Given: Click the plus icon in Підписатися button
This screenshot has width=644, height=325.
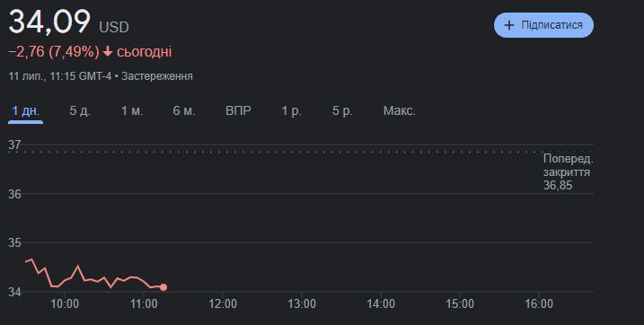Looking at the screenshot, I should [x=509, y=25].
